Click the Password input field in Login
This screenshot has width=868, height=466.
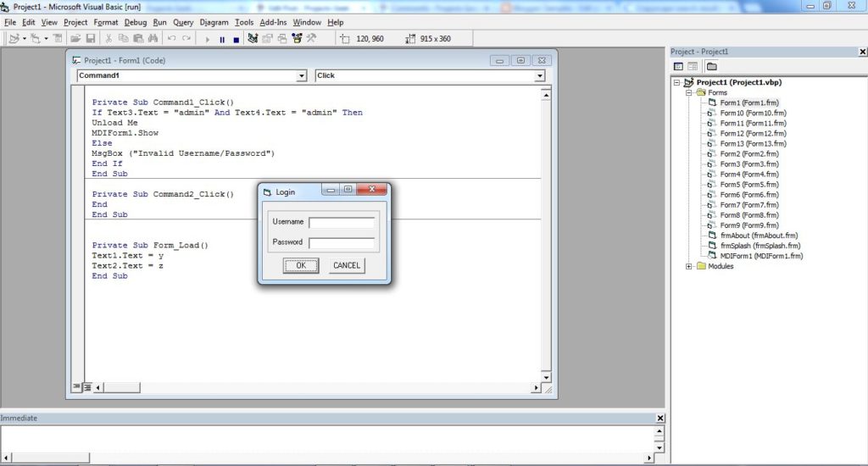coord(342,243)
